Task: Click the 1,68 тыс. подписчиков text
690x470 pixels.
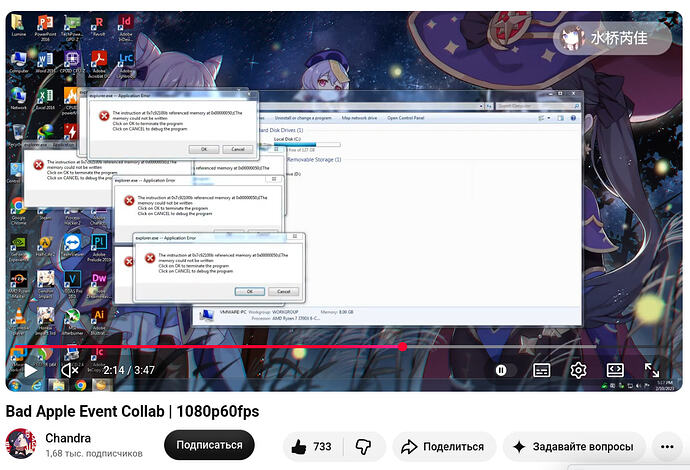Action: (94, 453)
